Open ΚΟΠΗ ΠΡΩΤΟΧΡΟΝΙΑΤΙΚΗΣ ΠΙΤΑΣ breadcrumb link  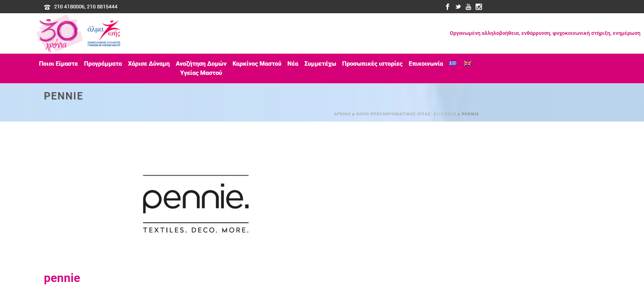click(x=406, y=114)
